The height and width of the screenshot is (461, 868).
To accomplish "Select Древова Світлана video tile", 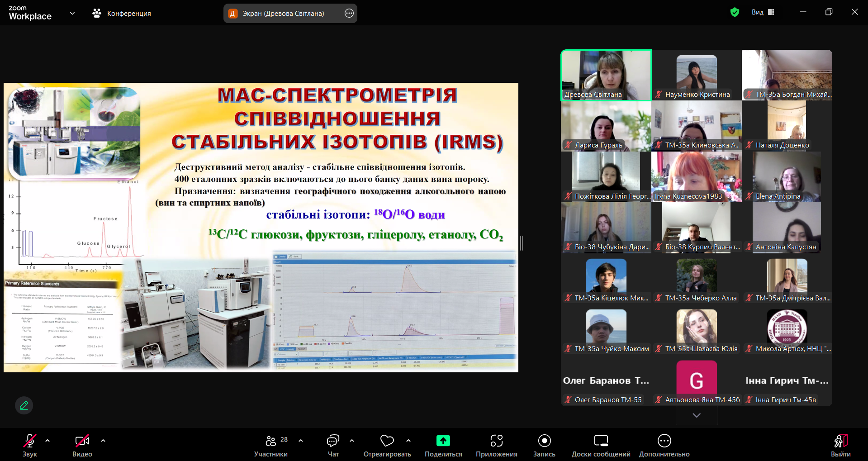I will pyautogui.click(x=606, y=75).
